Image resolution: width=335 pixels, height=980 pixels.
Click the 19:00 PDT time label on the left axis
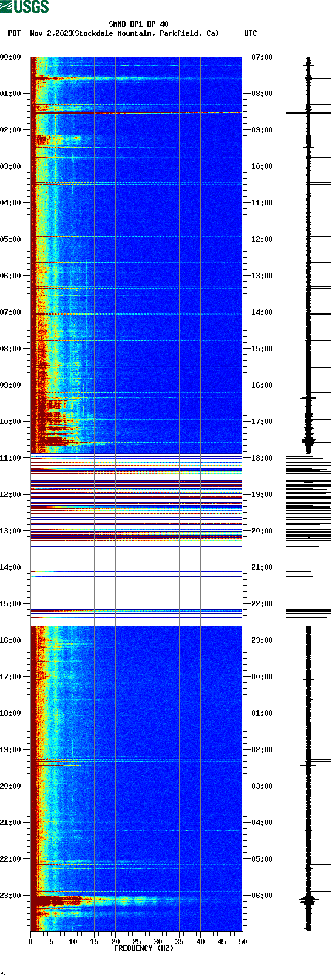coord(11,750)
